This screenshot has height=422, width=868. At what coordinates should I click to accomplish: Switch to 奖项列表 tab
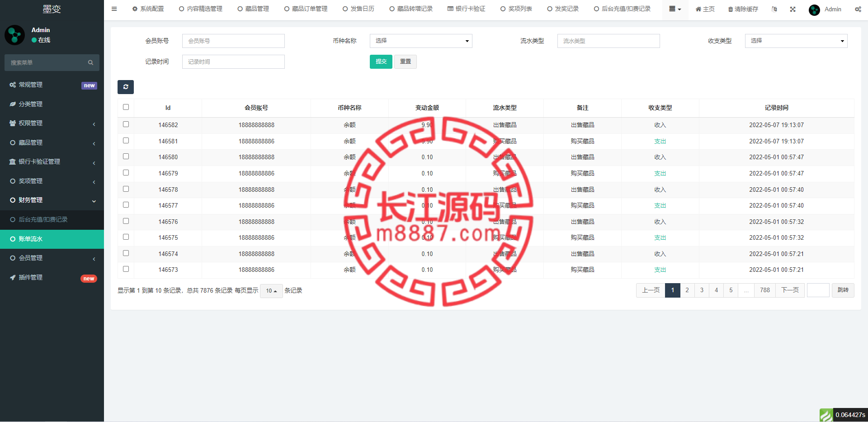[x=516, y=9]
